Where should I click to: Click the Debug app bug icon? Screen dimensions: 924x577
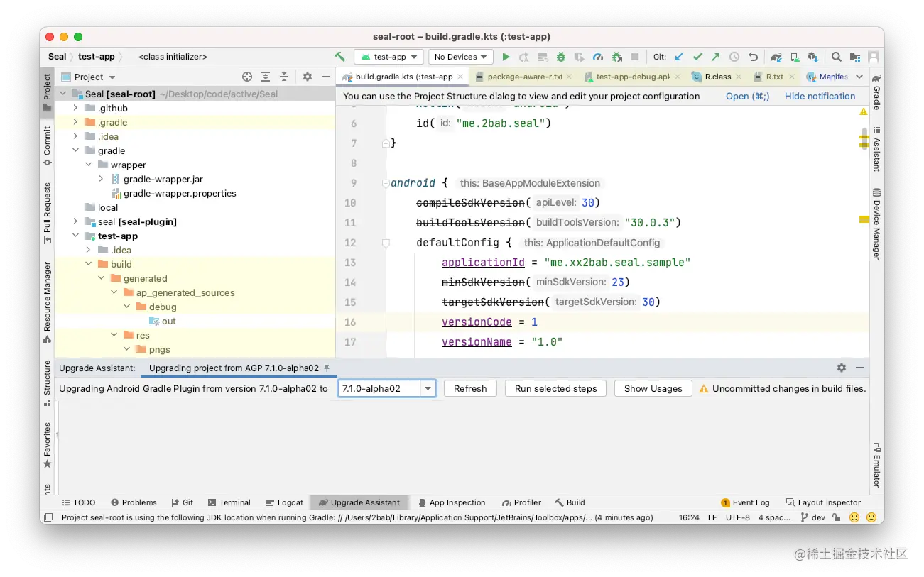(561, 57)
